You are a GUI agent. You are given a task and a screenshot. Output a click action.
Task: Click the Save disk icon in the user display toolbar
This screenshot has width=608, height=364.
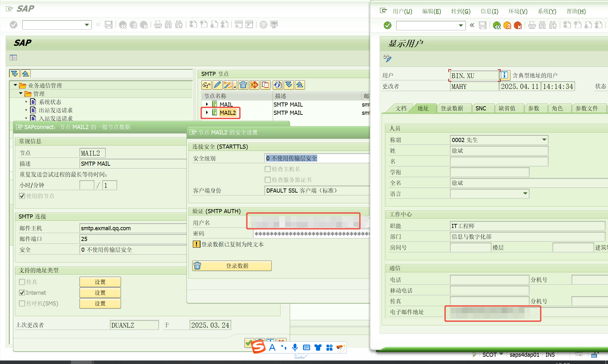[x=483, y=25]
